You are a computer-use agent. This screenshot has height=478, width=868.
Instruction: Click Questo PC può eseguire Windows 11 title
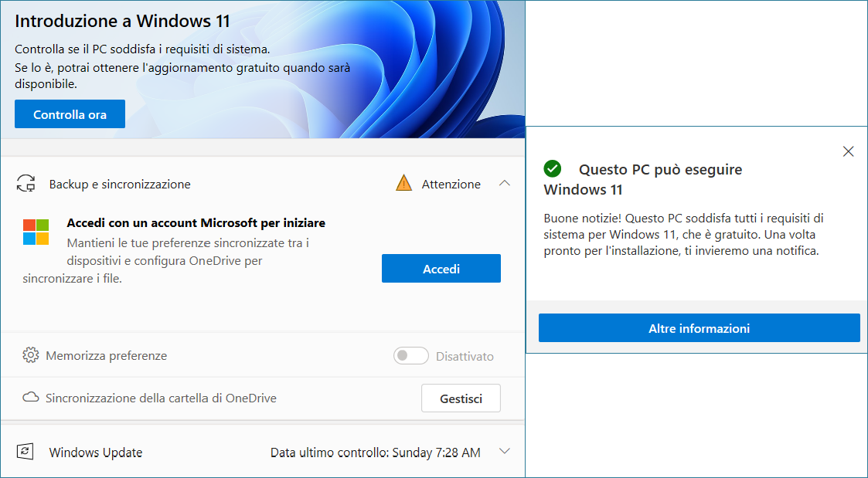tap(643, 179)
